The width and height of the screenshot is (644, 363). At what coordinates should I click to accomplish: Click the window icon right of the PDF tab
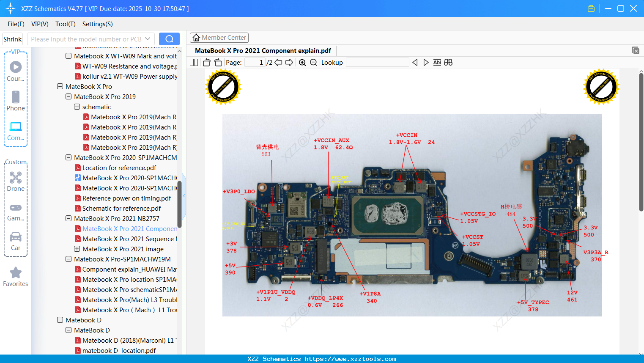click(635, 50)
